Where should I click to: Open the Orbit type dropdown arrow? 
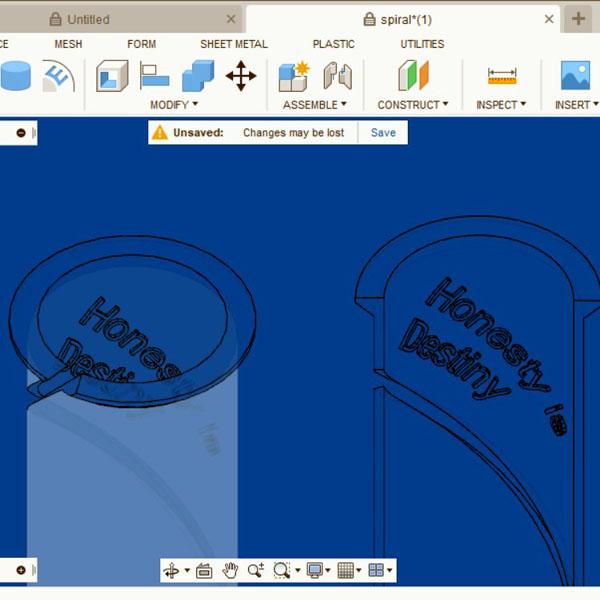click(x=187, y=571)
